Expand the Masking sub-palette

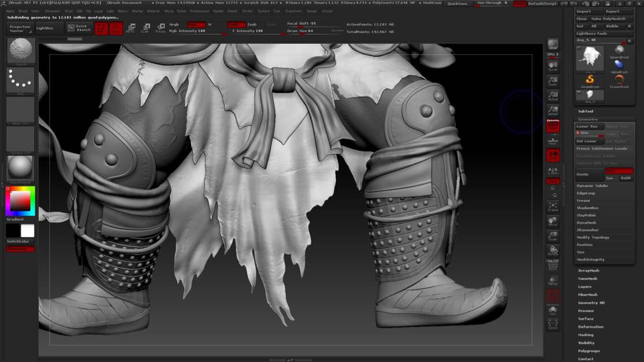pyautogui.click(x=586, y=335)
